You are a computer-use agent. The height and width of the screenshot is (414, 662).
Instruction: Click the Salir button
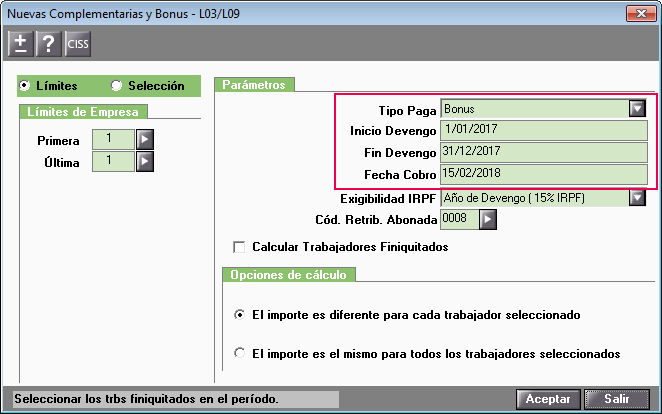(x=617, y=399)
